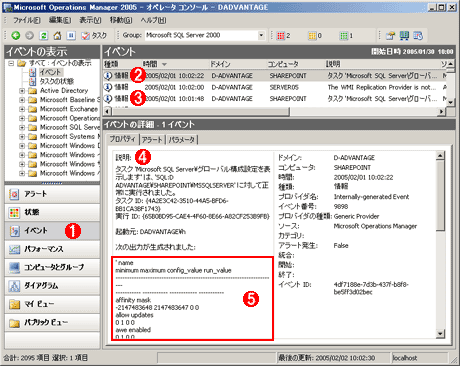The image size is (460, 366).
Task: Click the green Back navigation arrow
Action: click(x=16, y=35)
